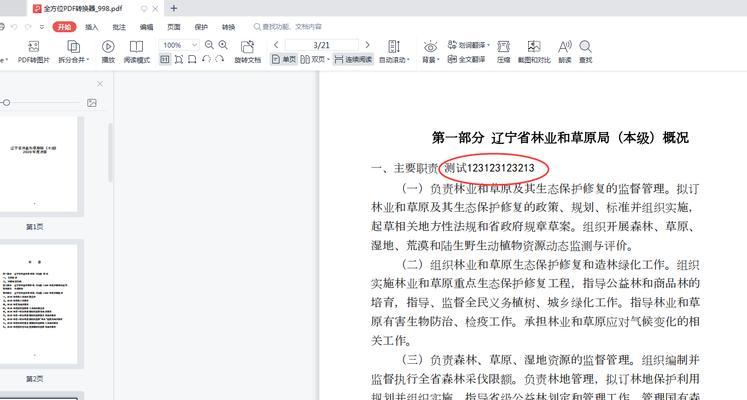
Task: Click the zoom out magnifier icon
Action: (x=209, y=45)
